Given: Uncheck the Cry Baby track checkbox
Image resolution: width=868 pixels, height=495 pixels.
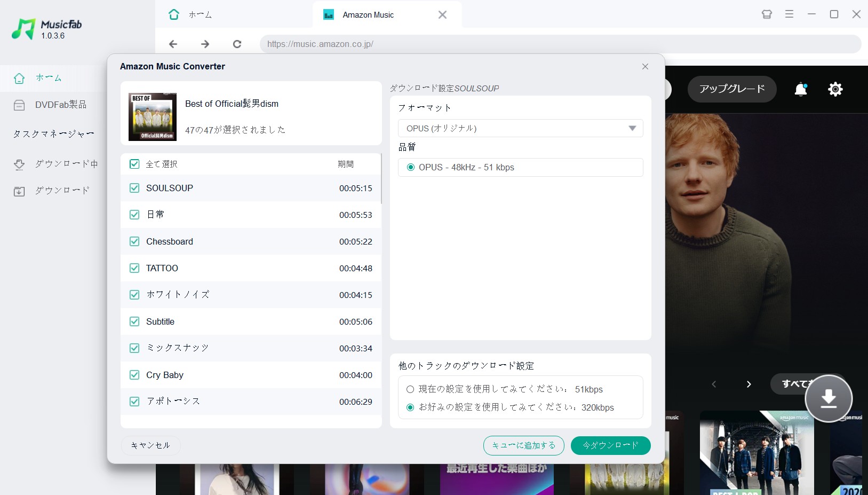Looking at the screenshot, I should click(x=134, y=375).
